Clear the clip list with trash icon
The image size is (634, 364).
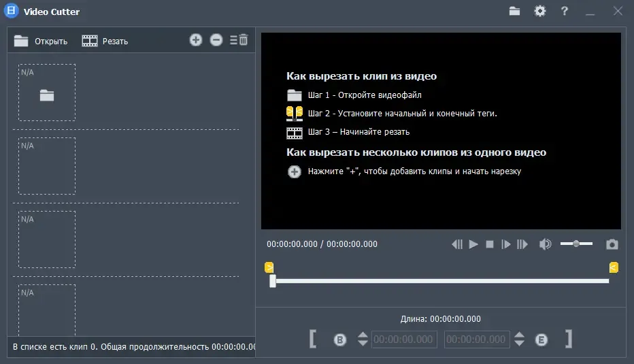(239, 39)
